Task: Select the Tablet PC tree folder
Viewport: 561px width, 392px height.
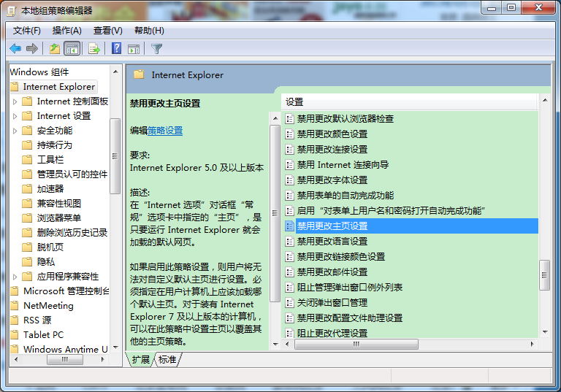Action: click(43, 335)
